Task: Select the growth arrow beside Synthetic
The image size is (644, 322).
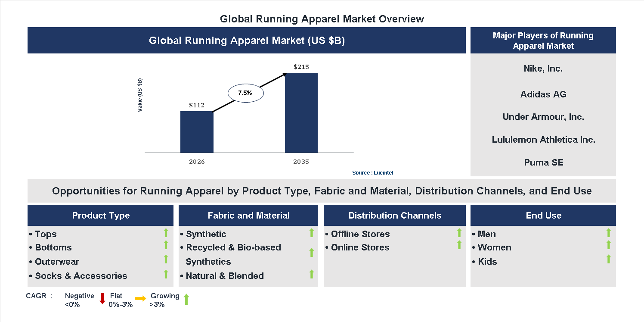Action: [x=312, y=233]
